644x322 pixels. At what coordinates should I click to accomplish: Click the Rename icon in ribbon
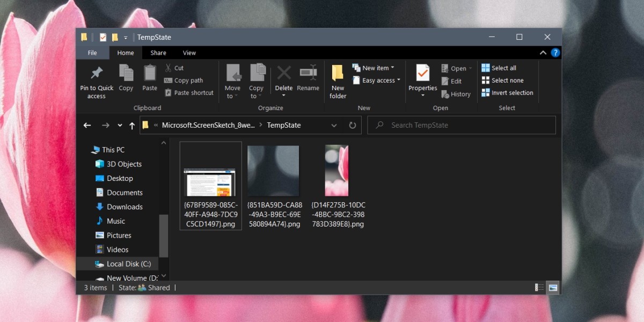[308, 74]
